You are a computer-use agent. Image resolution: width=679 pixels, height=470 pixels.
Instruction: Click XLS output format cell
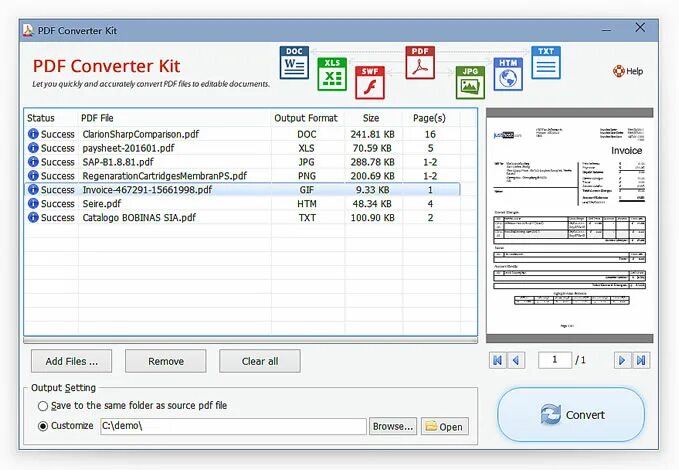307,148
